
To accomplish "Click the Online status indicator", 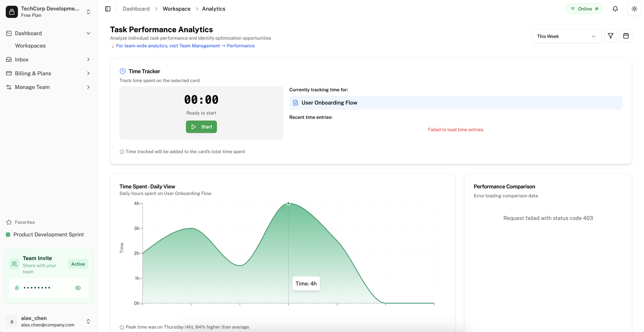I will pyautogui.click(x=584, y=9).
